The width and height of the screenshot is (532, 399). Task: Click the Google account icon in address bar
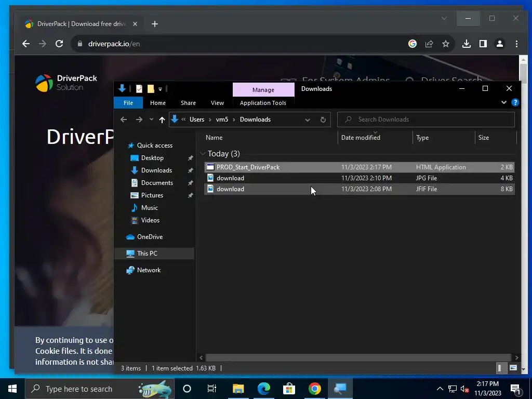click(x=412, y=44)
